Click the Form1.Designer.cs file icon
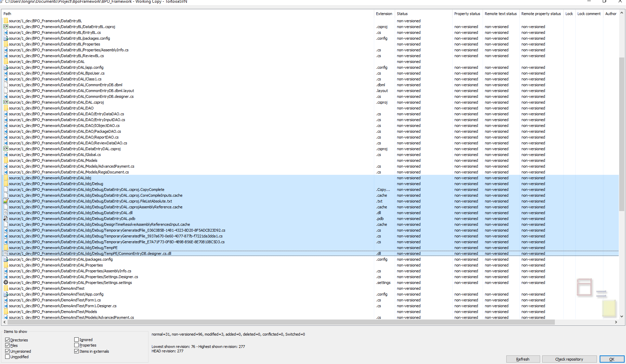 (6, 306)
